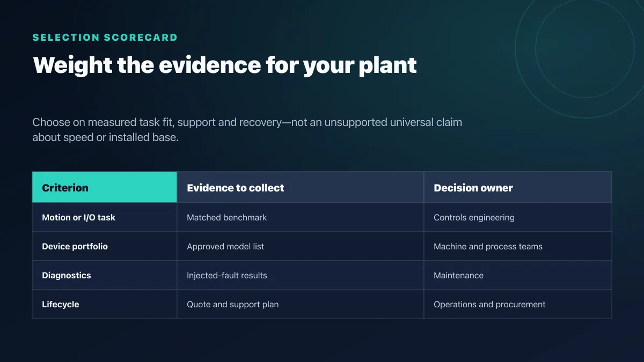Select the Injected-fault results cell
The width and height of the screenshot is (644, 362).
coord(301,275)
